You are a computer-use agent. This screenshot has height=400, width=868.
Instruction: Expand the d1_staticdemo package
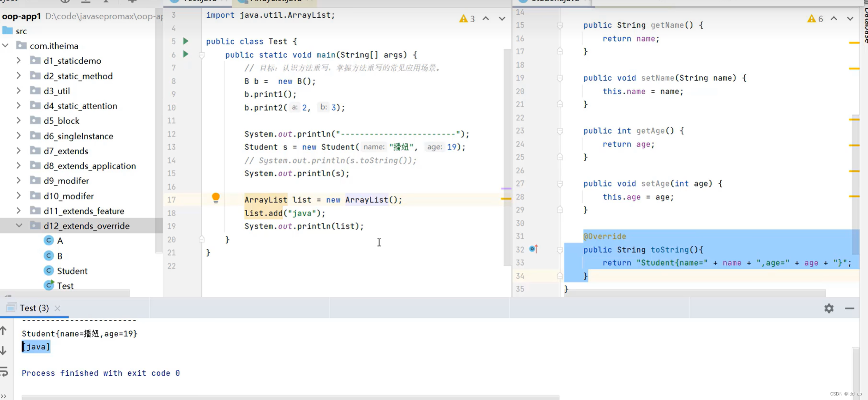pos(19,60)
